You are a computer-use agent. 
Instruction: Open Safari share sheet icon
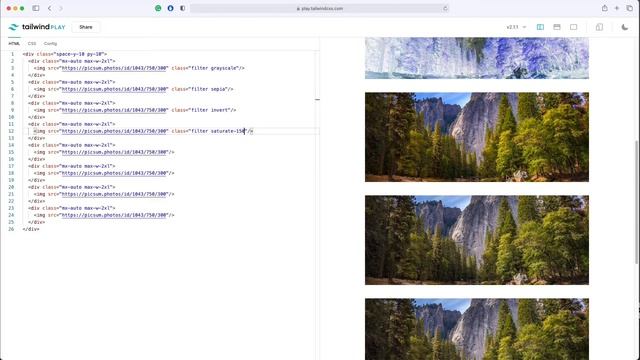[604, 8]
